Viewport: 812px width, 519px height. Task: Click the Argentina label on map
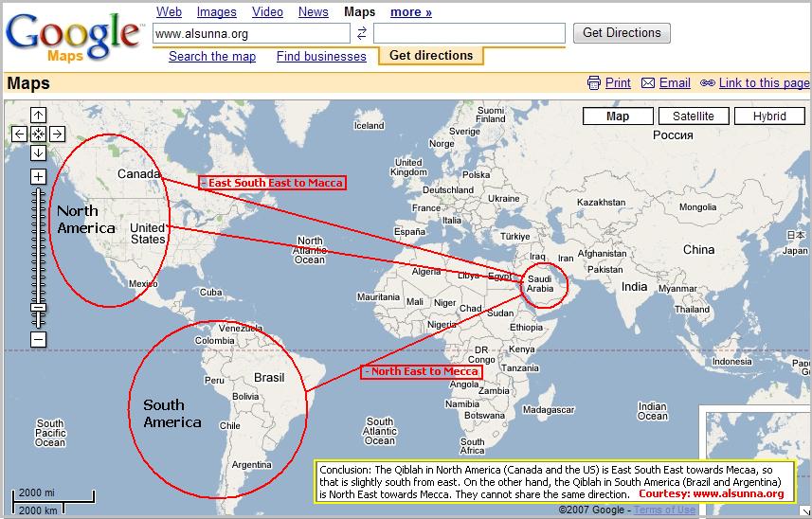point(252,465)
